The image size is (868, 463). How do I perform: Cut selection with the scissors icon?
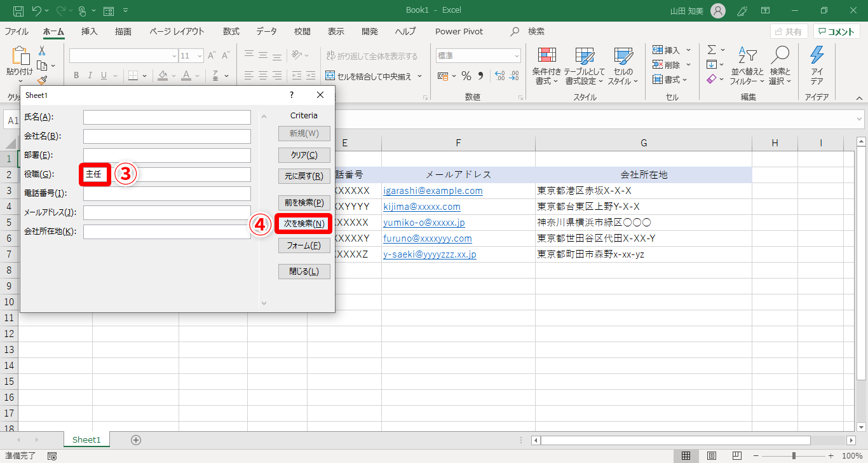42,51
